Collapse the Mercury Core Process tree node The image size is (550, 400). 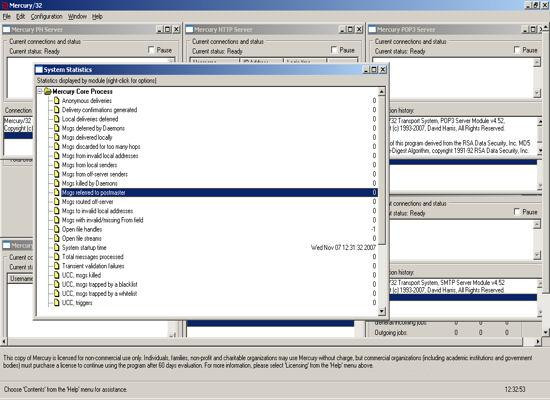tap(40, 92)
